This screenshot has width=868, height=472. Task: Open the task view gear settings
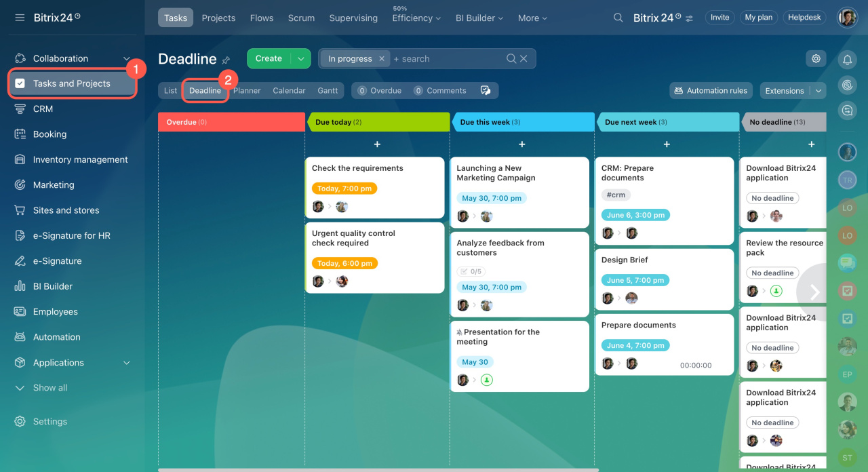816,59
